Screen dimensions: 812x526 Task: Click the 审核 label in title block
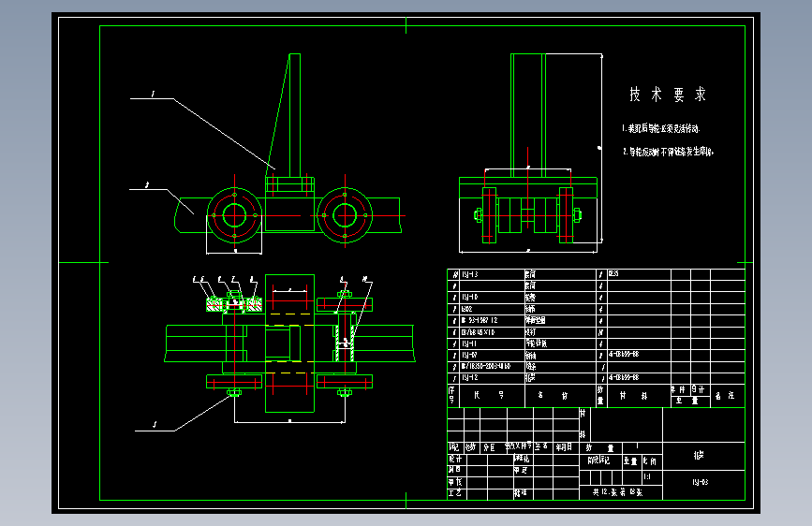454,482
